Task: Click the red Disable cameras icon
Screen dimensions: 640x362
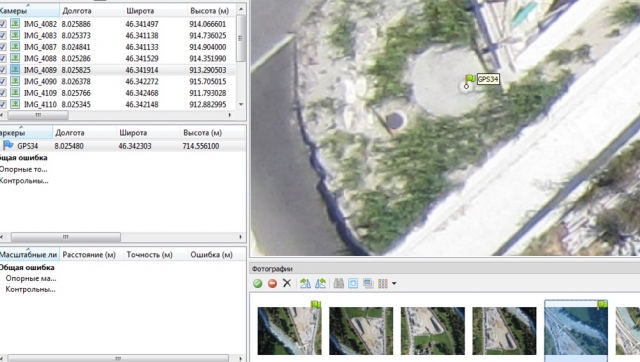Action: pyautogui.click(x=272, y=283)
